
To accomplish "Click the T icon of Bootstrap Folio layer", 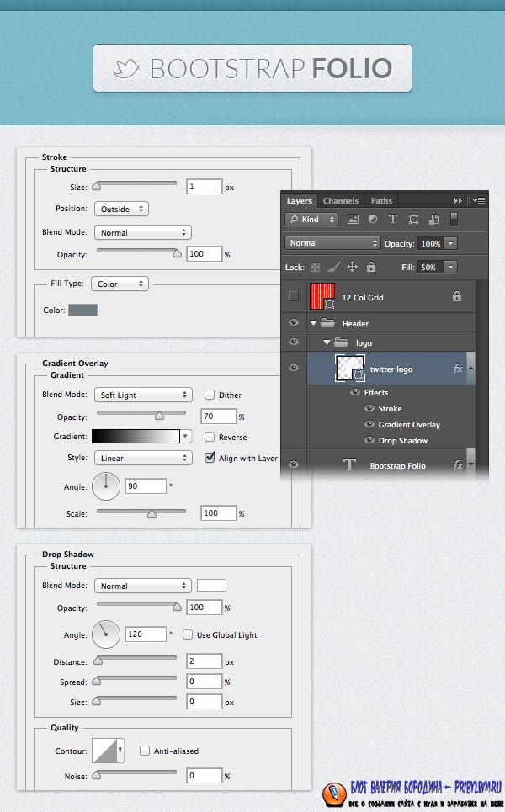I will (349, 464).
